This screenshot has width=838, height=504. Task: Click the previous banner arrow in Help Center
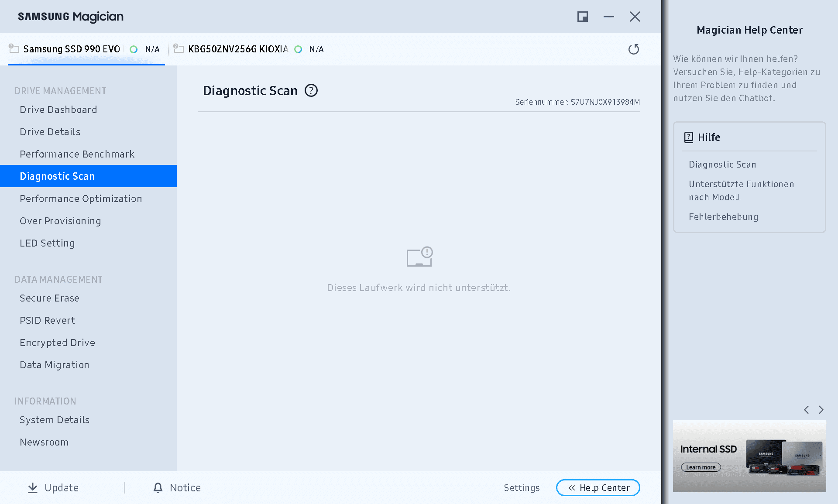coord(807,410)
